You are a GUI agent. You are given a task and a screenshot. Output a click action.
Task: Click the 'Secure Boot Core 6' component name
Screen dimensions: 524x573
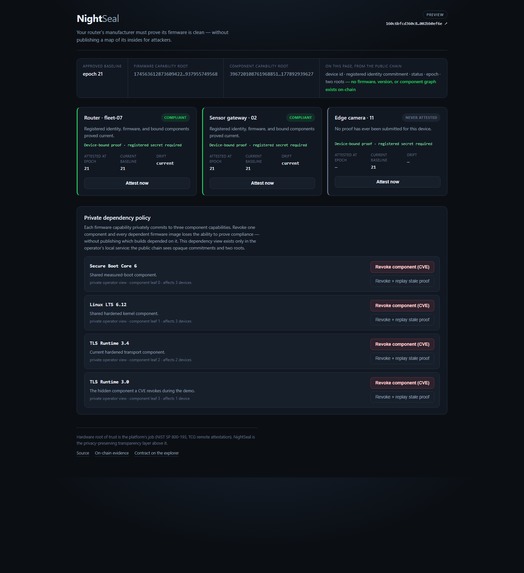113,266
